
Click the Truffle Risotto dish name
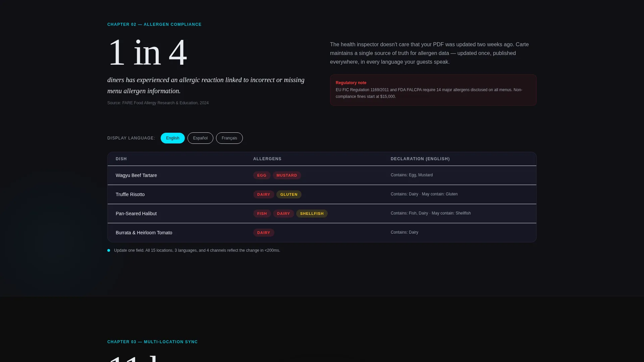tap(130, 194)
